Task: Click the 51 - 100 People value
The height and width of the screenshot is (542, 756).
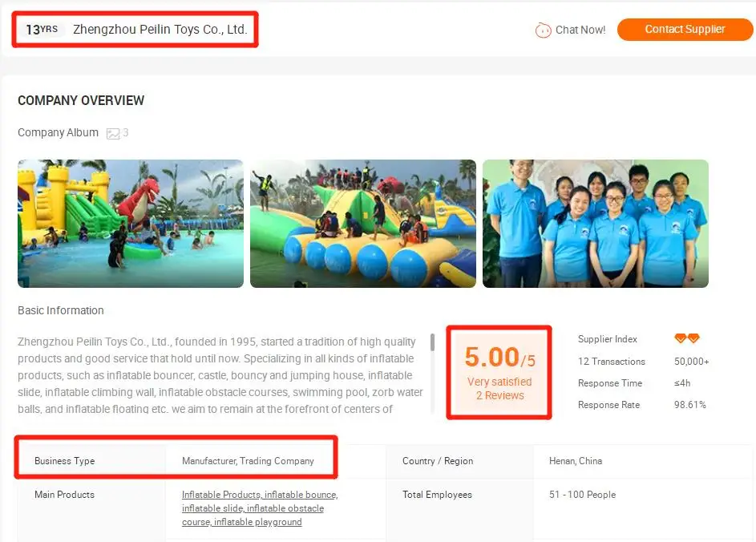Action: [x=582, y=494]
